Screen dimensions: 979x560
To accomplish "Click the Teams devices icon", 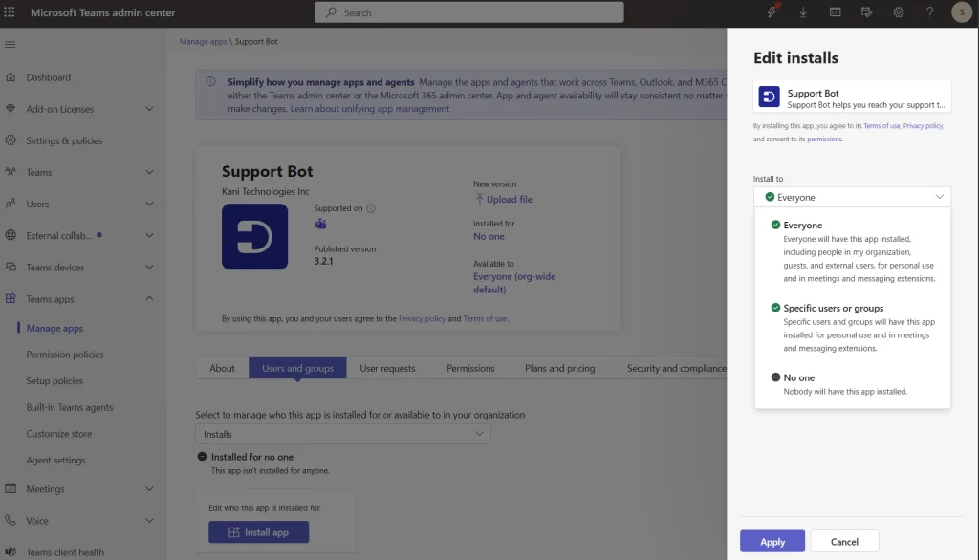I will [x=11, y=267].
